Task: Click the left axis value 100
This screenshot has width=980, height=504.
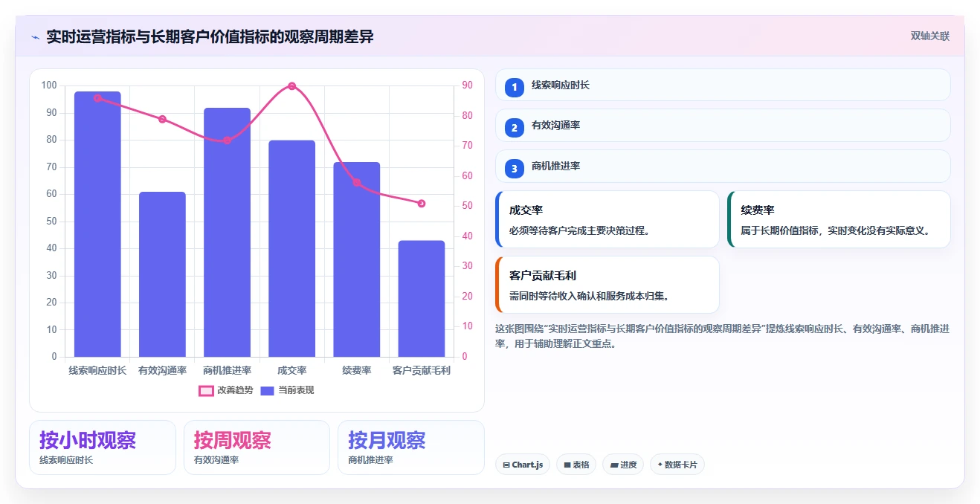Action: pos(49,85)
